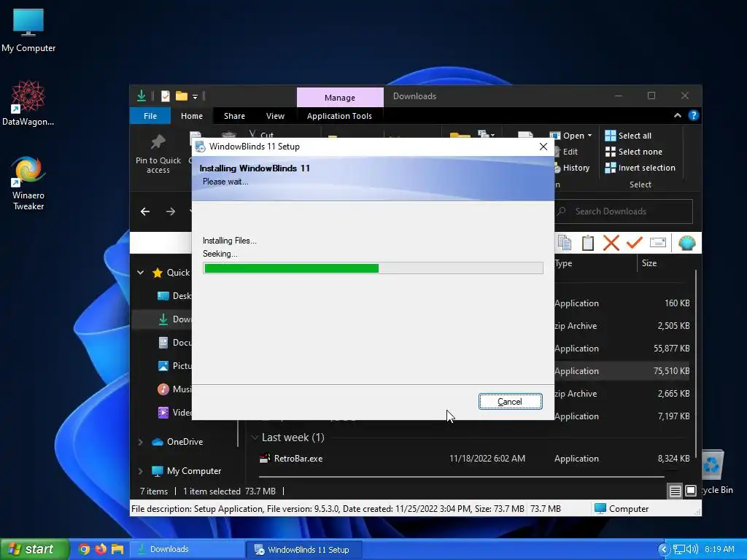Open the File tab in Downloads window

(150, 116)
